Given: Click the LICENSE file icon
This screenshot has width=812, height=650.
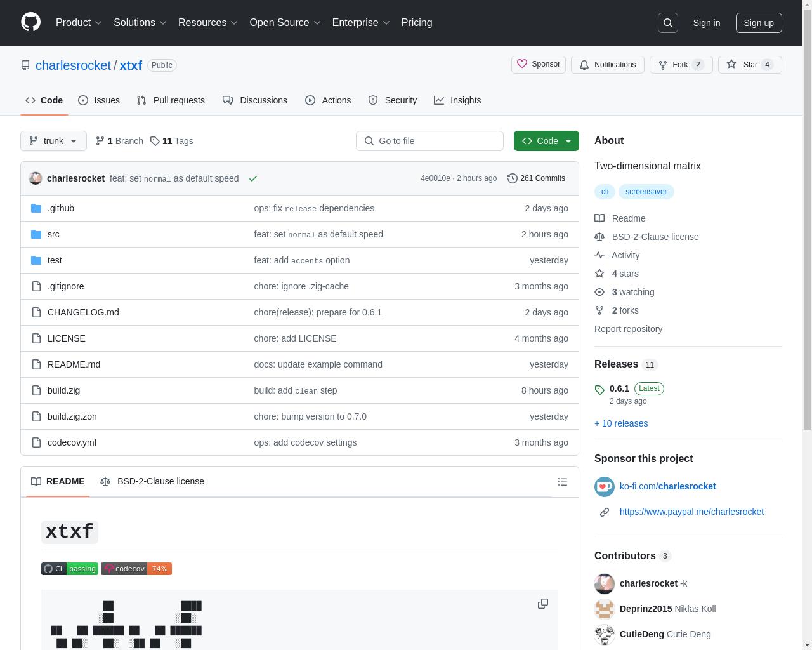Looking at the screenshot, I should pos(36,338).
